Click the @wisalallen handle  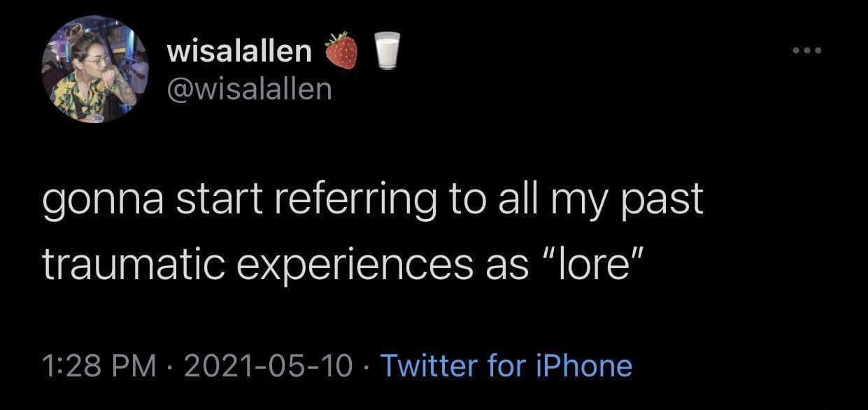tap(248, 89)
